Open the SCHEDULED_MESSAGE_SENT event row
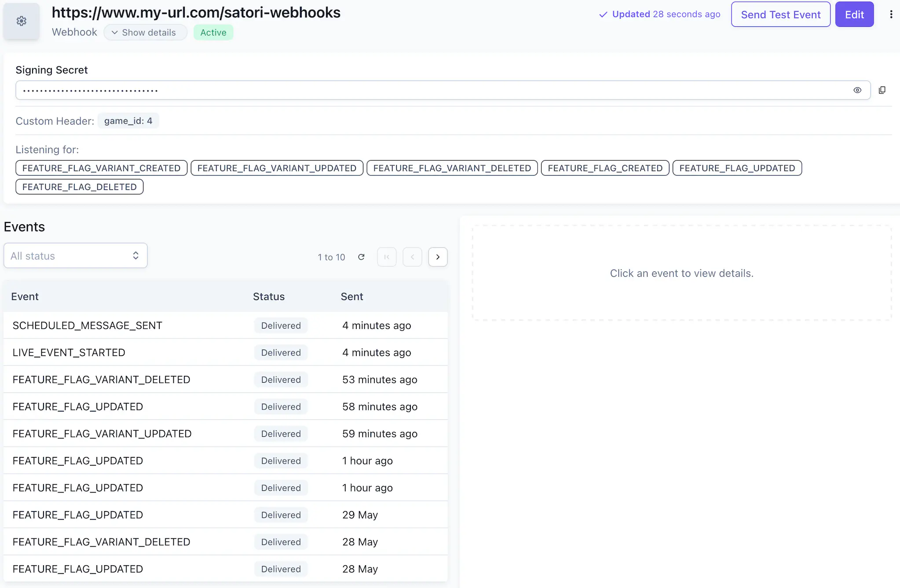 click(226, 325)
